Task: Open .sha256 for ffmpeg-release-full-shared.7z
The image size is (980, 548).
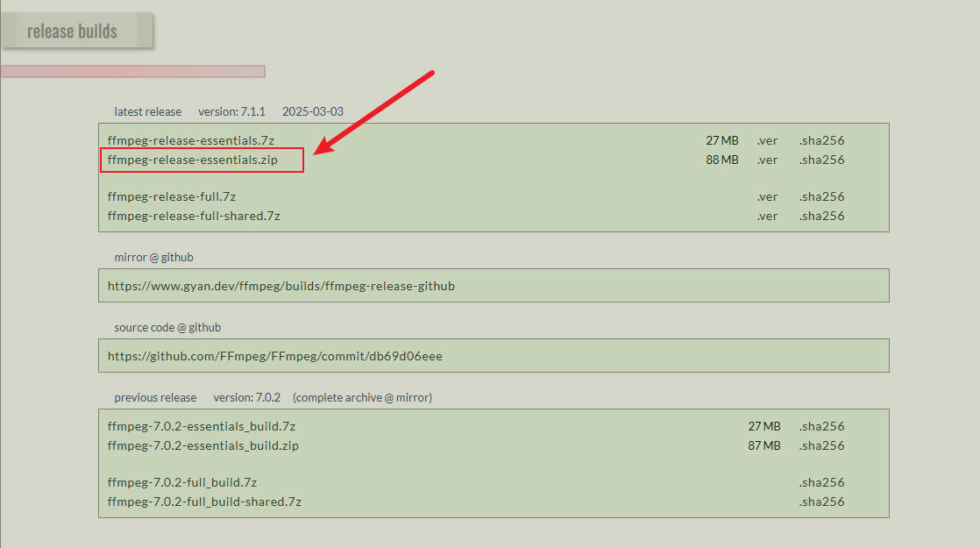Action: pyautogui.click(x=821, y=217)
